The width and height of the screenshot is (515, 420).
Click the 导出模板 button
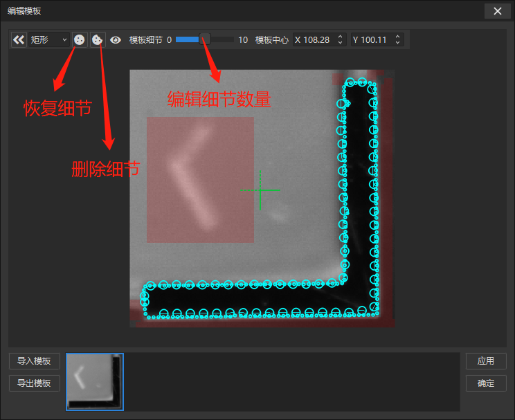point(34,383)
